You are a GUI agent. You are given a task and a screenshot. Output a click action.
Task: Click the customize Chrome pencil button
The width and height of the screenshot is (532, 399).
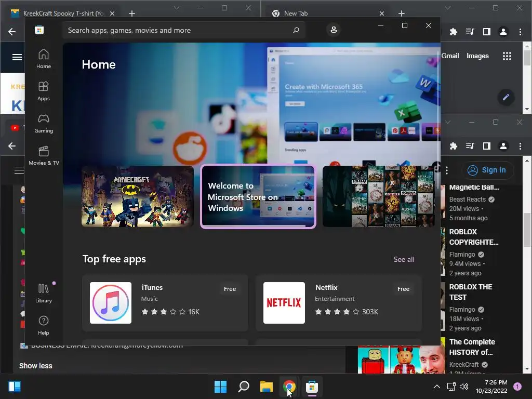point(506,97)
